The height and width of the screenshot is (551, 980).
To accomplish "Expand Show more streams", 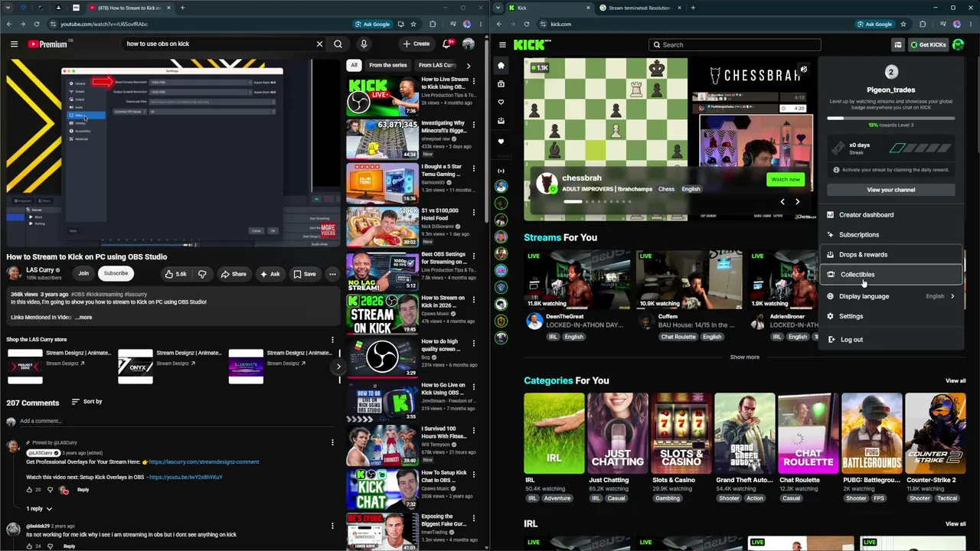I will click(x=745, y=357).
